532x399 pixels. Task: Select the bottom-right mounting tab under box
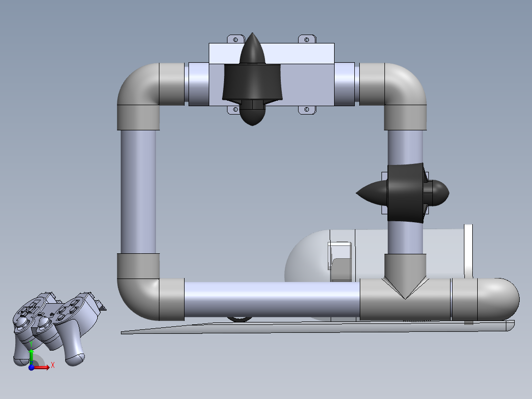(x=307, y=110)
